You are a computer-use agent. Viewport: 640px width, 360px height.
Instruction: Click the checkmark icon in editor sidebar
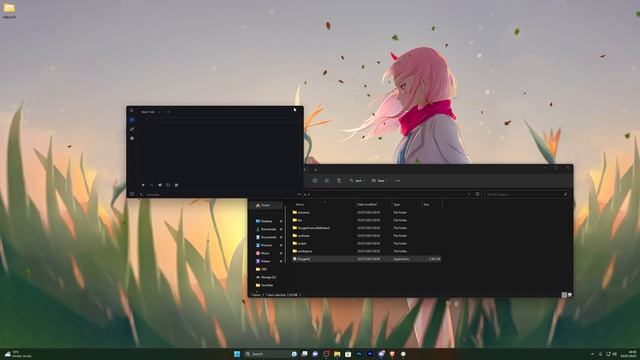pyautogui.click(x=132, y=129)
